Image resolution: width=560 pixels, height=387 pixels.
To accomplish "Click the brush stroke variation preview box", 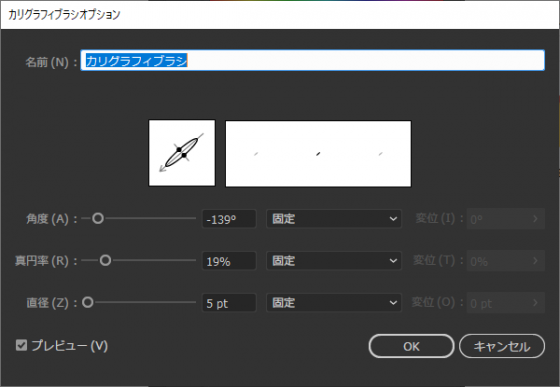I will [318, 154].
